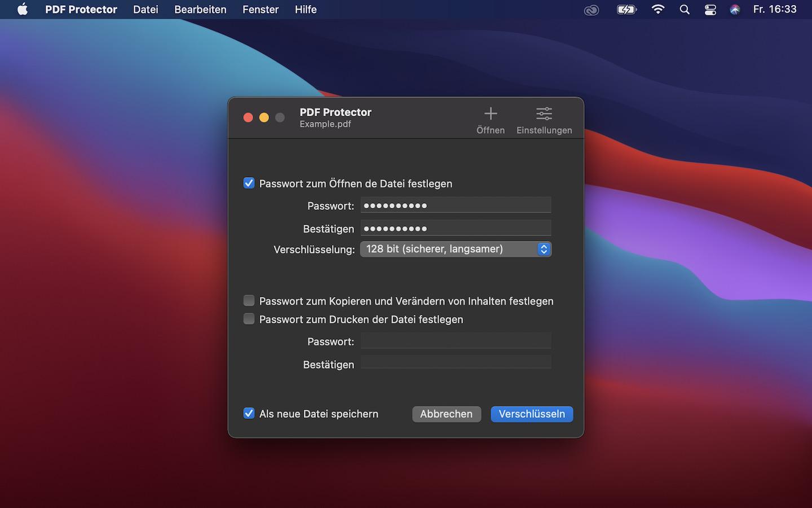This screenshot has width=812, height=508.
Task: Click the Verschlüsseln button
Action: (532, 414)
